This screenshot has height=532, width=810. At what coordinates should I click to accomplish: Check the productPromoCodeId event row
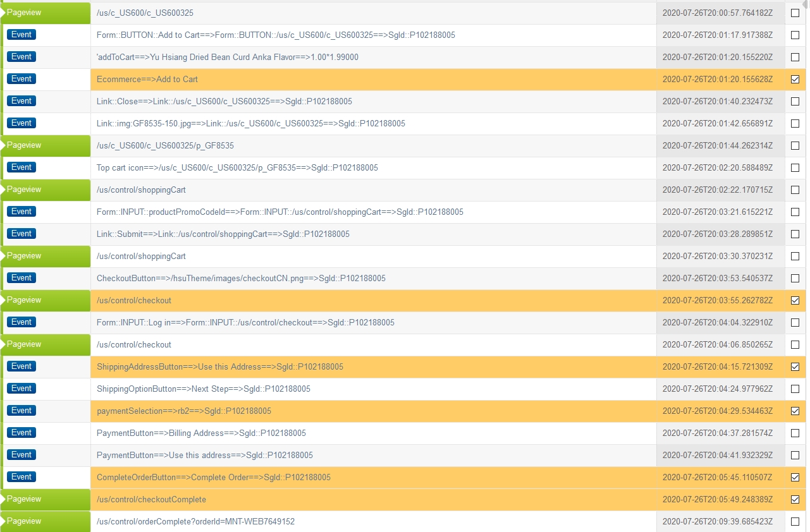click(x=795, y=212)
